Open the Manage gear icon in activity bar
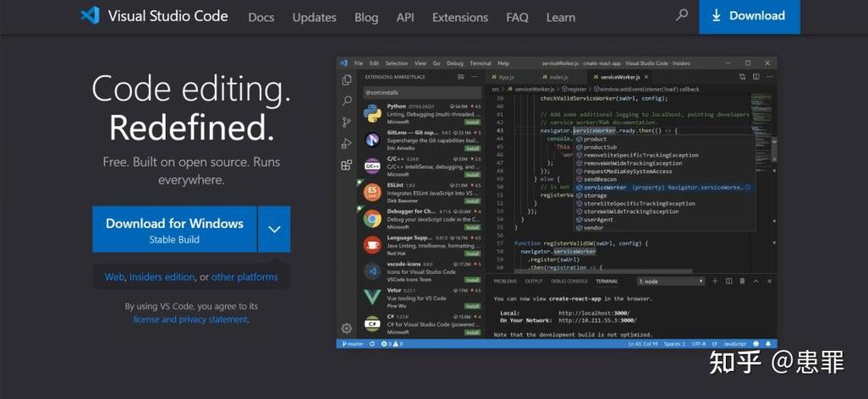The image size is (868, 399). coord(347,328)
